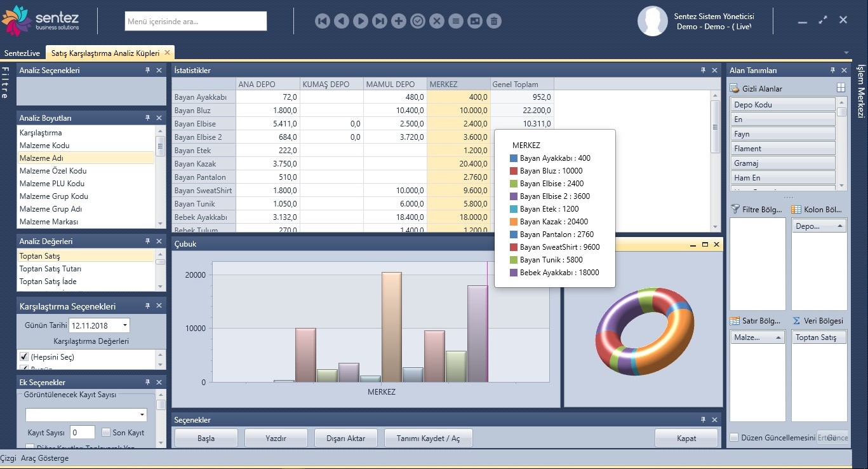The image size is (868, 469).
Task: Click the next record arrow icon
Action: (x=360, y=21)
